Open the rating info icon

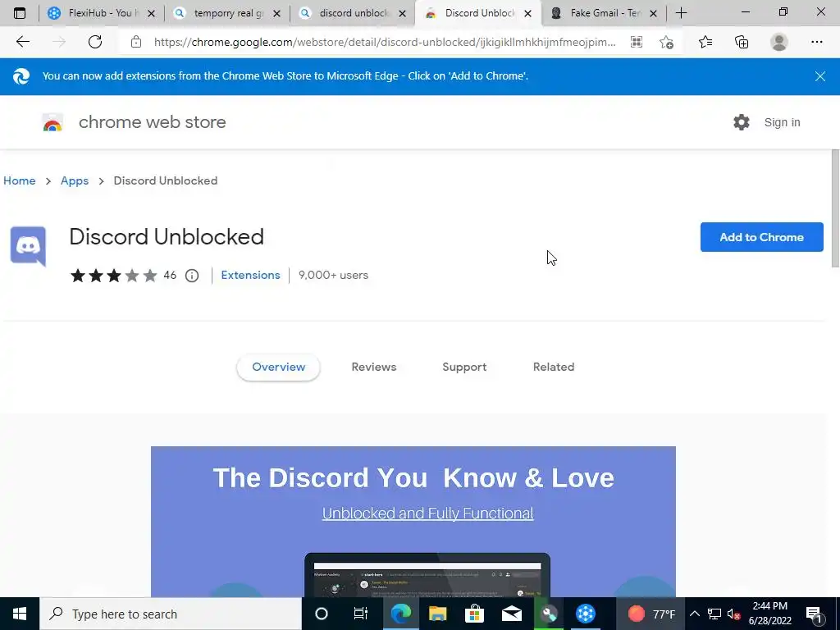click(x=192, y=276)
